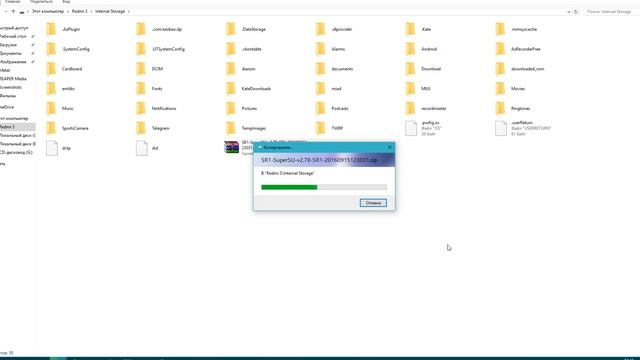The image size is (640, 360).
Task: Click the Cardboard folder icon
Action: 51,69
